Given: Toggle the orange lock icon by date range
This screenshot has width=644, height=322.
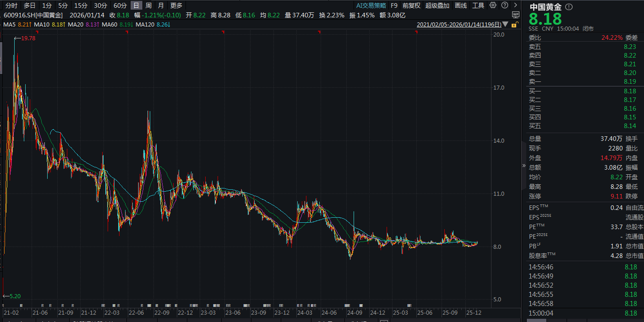Looking at the screenshot, I should [515, 24].
